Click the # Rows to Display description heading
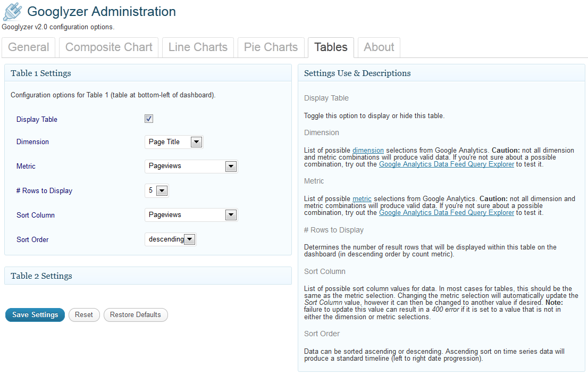 [x=334, y=230]
